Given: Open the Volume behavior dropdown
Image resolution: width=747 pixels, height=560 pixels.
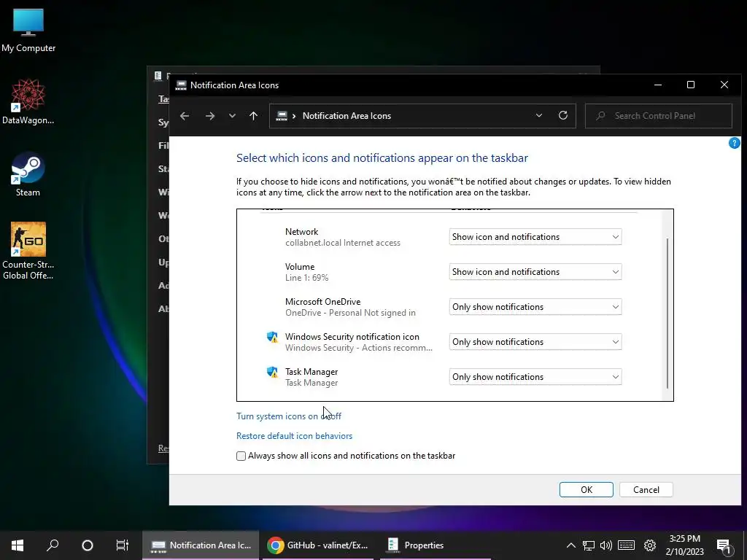Looking at the screenshot, I should [x=535, y=272].
